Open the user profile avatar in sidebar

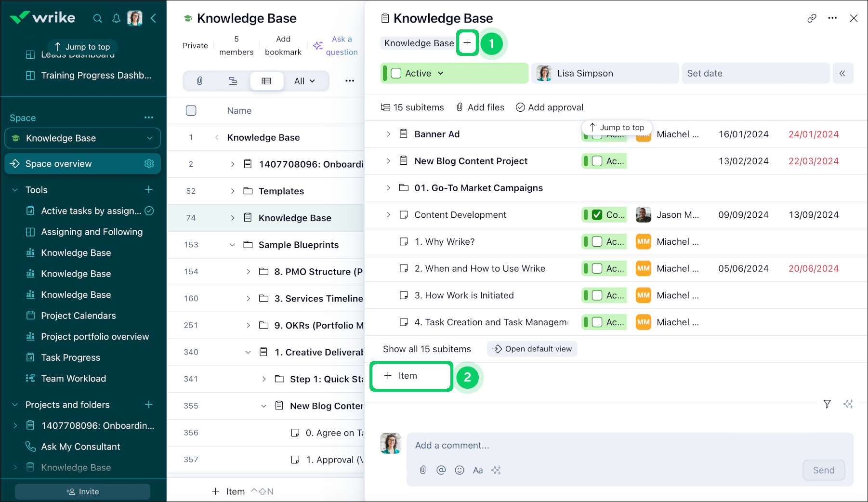(135, 18)
